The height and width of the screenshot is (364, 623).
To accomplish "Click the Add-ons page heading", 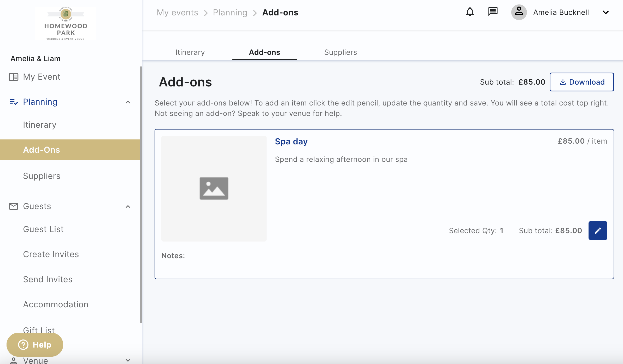I will point(185,82).
